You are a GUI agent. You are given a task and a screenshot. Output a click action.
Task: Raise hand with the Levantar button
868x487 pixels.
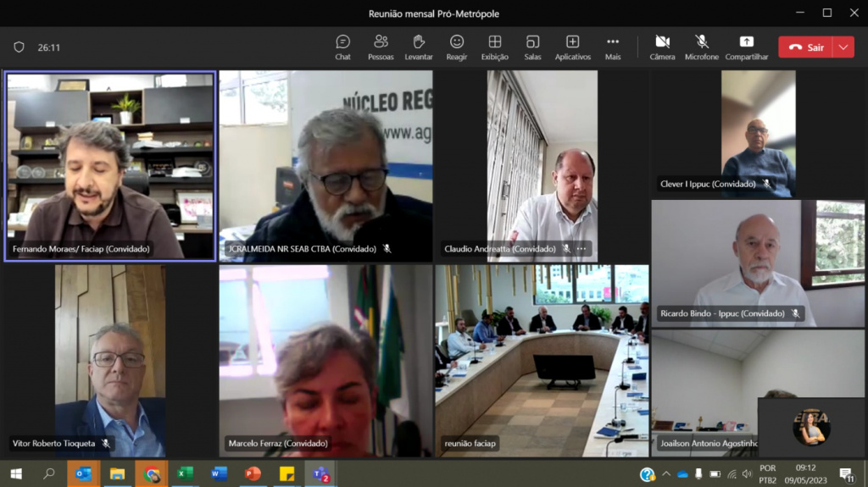[x=419, y=47]
